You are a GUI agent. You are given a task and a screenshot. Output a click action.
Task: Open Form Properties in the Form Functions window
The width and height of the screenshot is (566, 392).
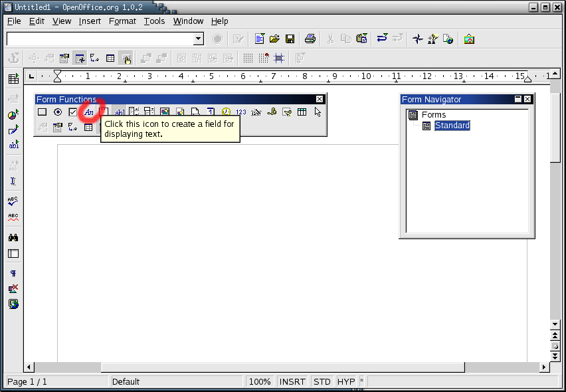58,128
